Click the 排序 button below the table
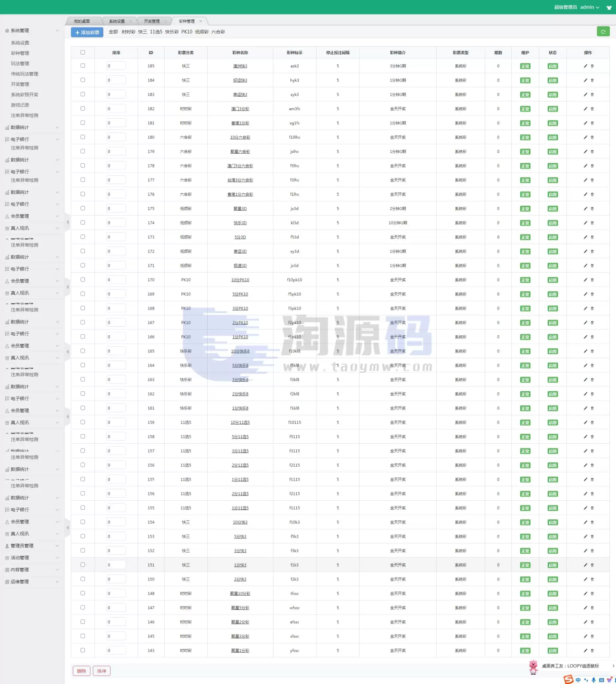This screenshot has height=684, width=616. pos(102,671)
